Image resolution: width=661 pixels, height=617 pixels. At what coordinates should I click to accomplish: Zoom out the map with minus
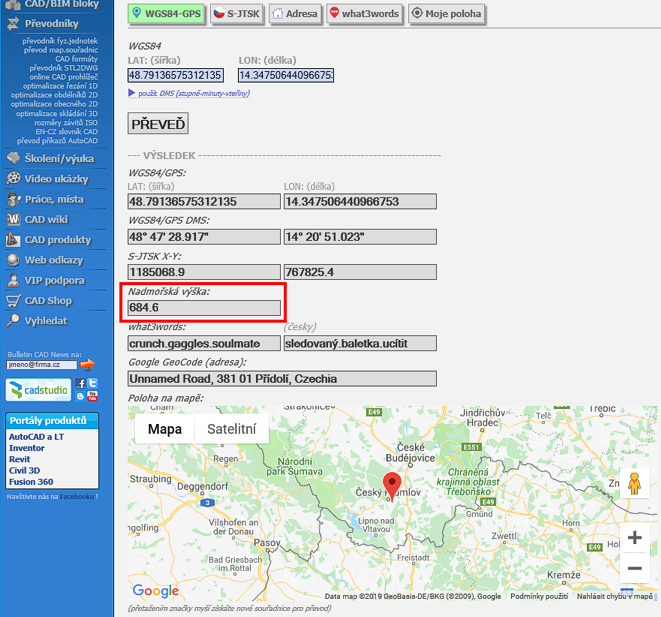click(634, 568)
